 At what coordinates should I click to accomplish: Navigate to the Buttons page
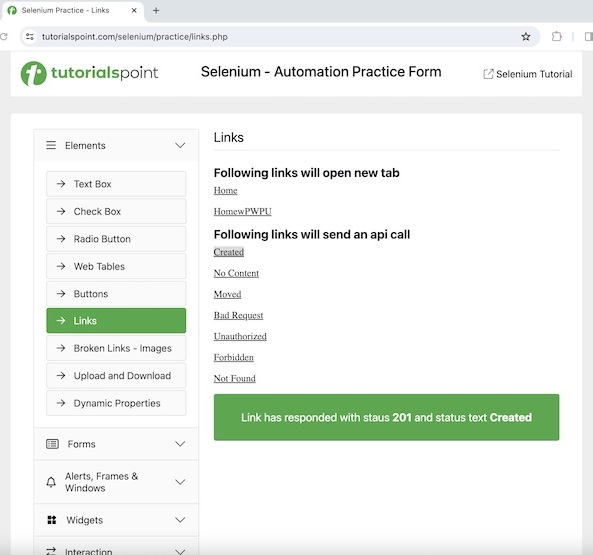(116, 293)
